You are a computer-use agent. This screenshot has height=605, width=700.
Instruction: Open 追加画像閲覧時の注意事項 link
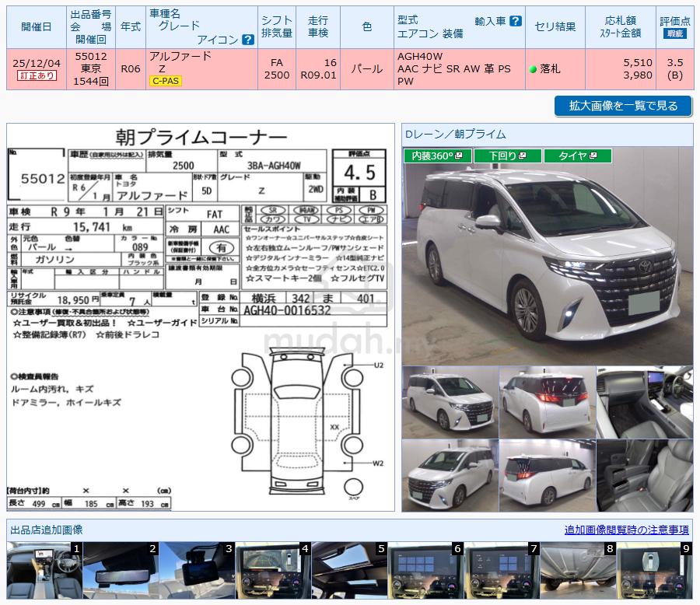coord(626,530)
